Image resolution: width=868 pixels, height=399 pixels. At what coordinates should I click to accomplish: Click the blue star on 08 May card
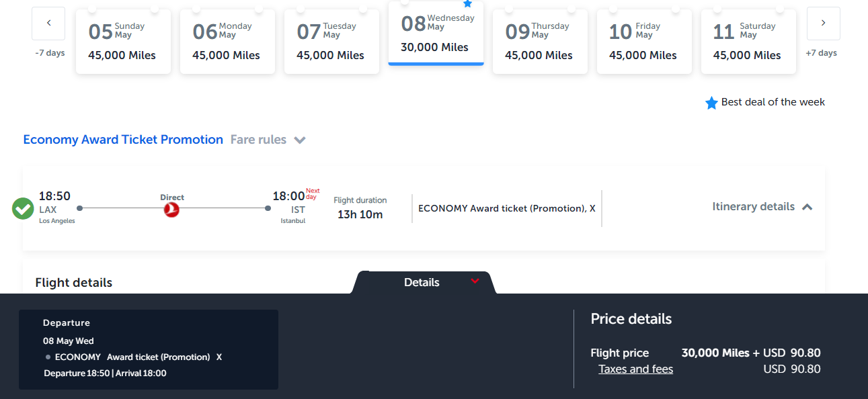pyautogui.click(x=468, y=3)
